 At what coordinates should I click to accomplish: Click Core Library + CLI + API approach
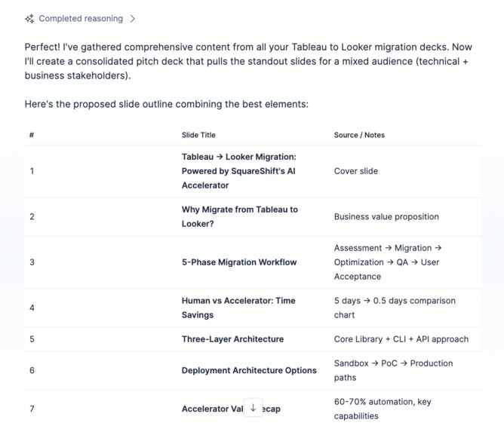[x=401, y=339]
